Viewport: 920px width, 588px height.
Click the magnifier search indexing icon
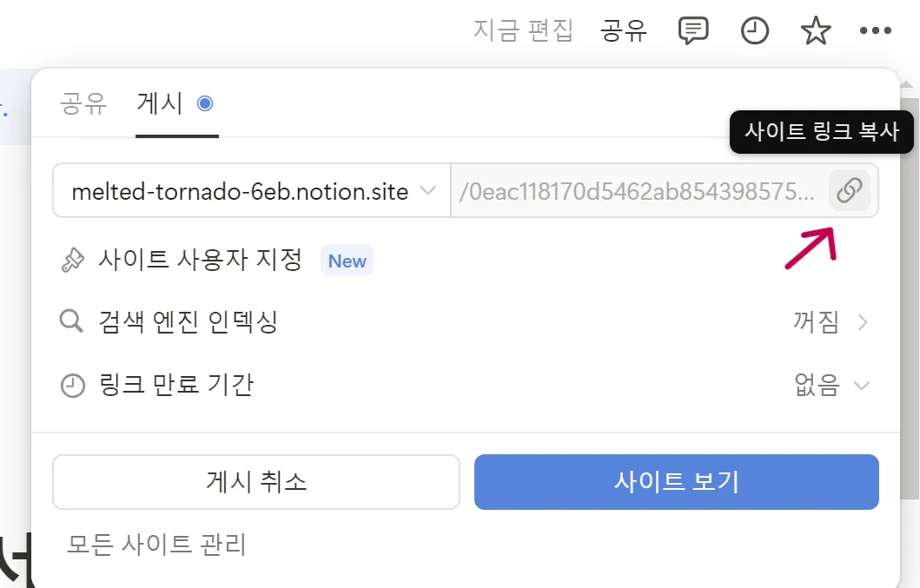(71, 323)
